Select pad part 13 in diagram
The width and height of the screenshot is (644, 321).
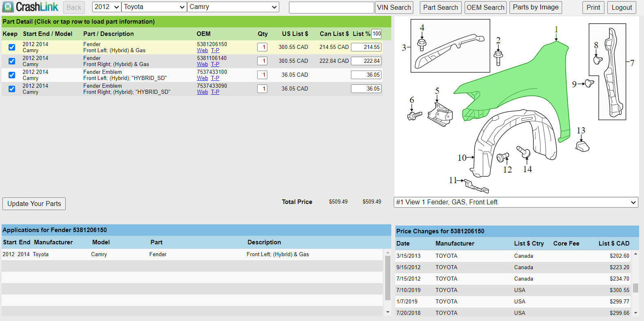582,146
